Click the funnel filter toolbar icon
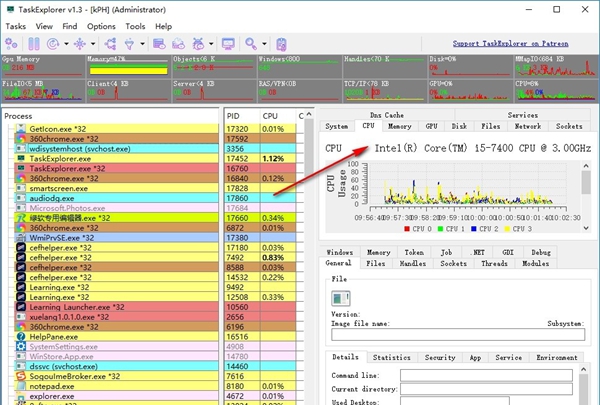 (x=130, y=44)
